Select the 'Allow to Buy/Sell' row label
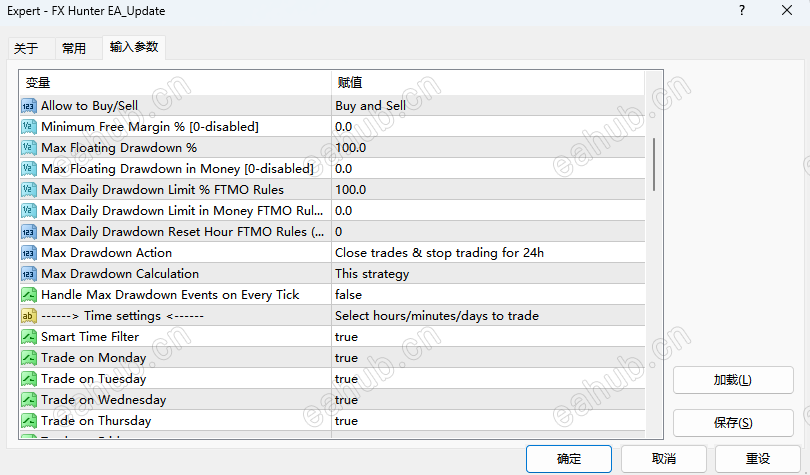810x475 pixels. 89,106
